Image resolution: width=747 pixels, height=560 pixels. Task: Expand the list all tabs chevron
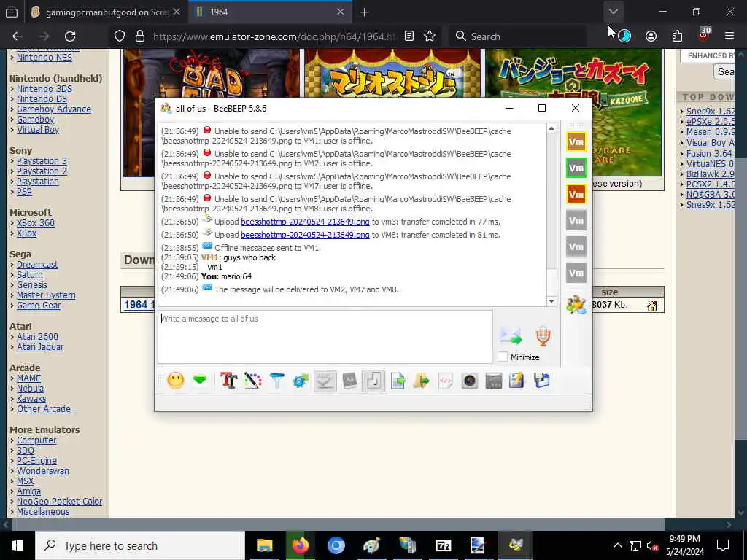(613, 12)
